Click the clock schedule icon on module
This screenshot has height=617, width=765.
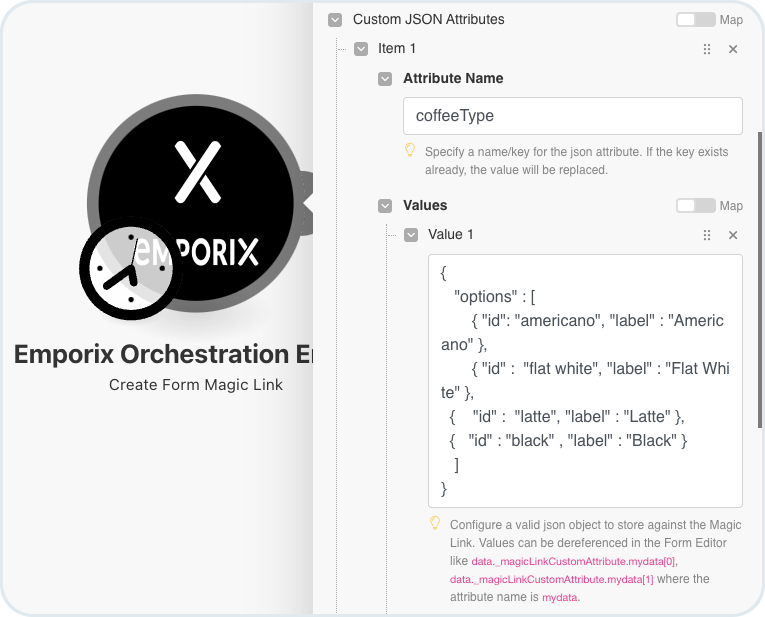coord(131,268)
